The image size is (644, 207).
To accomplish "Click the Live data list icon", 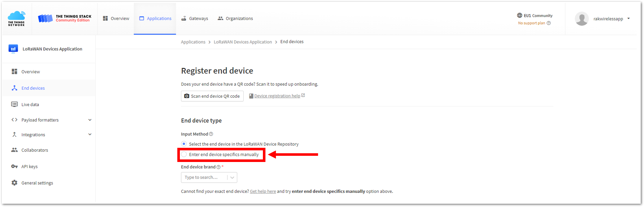I will coord(15,104).
